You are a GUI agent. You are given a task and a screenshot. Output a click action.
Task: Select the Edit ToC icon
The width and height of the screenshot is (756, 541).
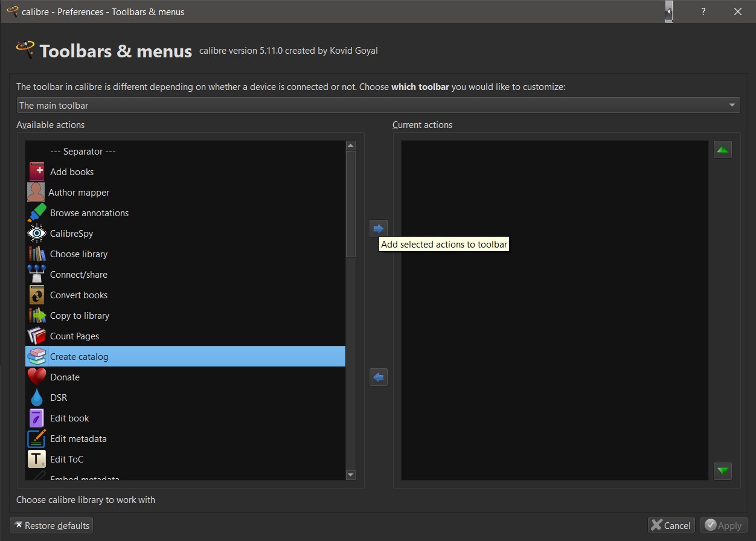[x=37, y=459]
